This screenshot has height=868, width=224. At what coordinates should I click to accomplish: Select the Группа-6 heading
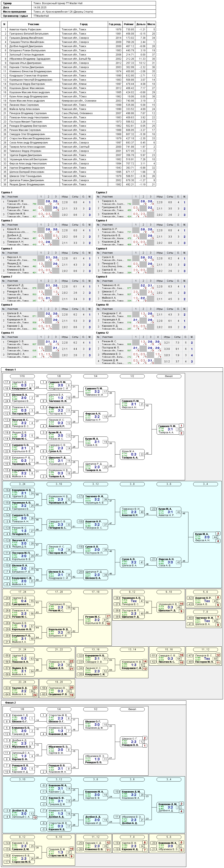101,248
